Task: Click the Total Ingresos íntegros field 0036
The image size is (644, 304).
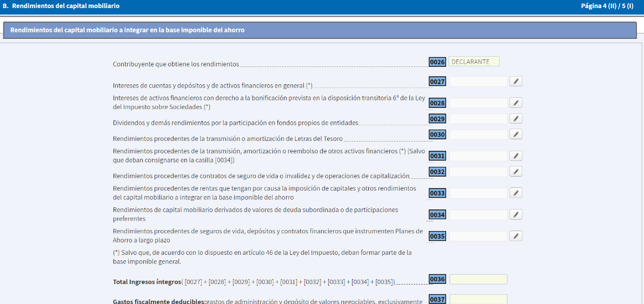Action: coord(478,279)
